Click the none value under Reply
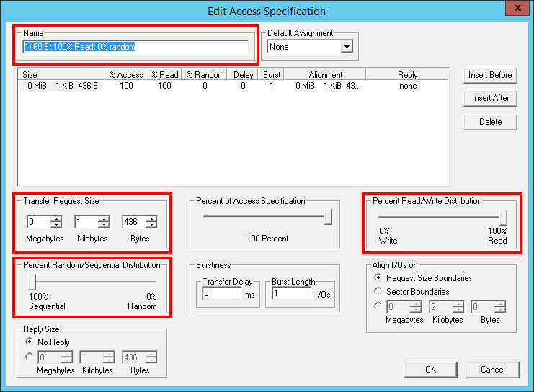 (x=408, y=86)
